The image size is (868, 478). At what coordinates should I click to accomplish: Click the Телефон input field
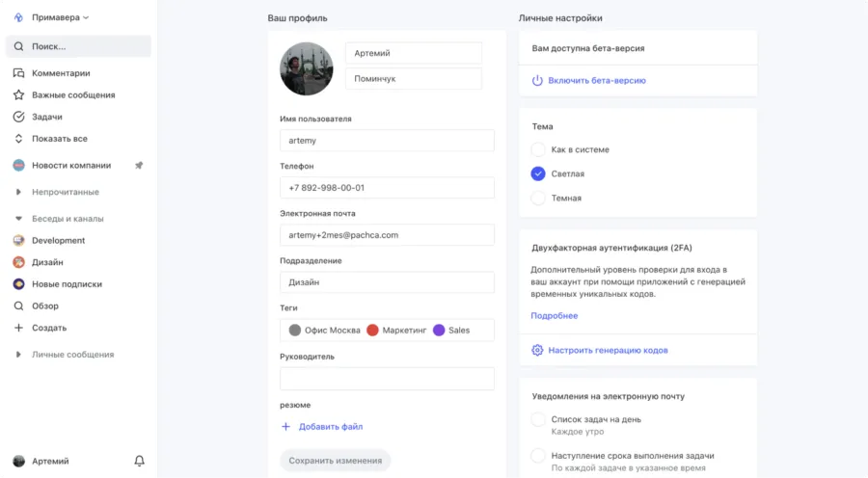(x=386, y=188)
